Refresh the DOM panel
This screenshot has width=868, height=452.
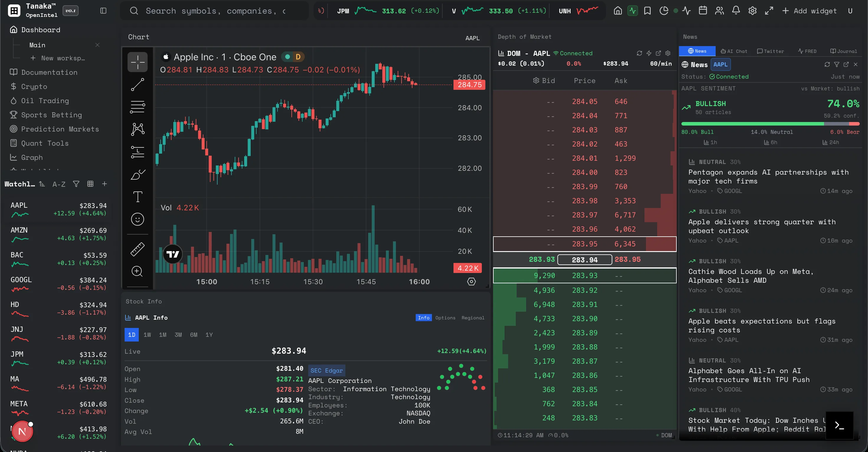coord(639,53)
